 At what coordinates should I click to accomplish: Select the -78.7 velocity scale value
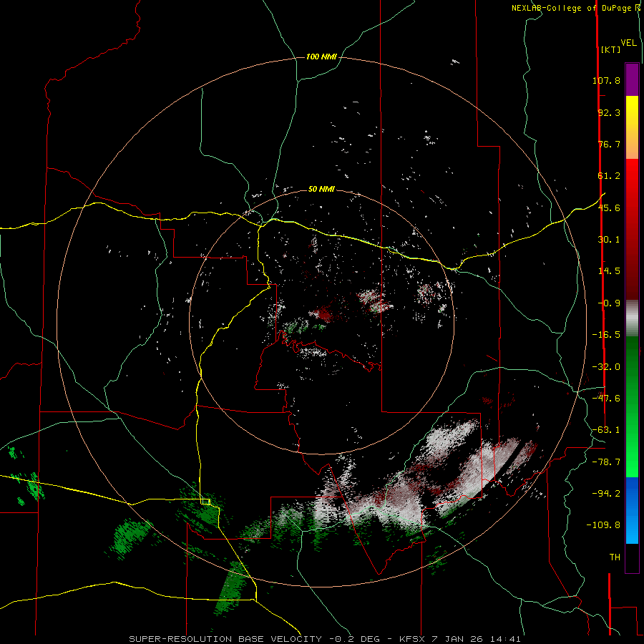(606, 462)
